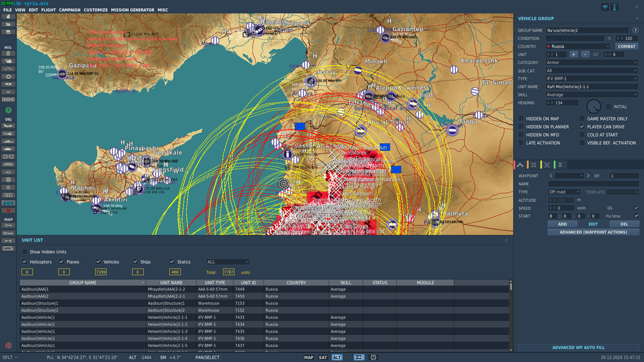644x362 pixels.
Task: Select the Airplane group placement tool
Action: coord(8,126)
